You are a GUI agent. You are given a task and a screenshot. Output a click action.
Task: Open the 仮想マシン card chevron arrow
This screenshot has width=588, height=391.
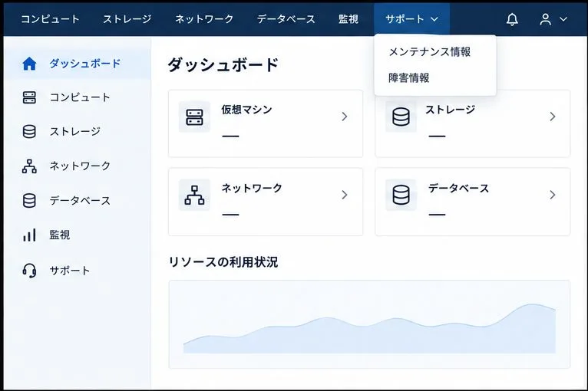click(x=344, y=117)
